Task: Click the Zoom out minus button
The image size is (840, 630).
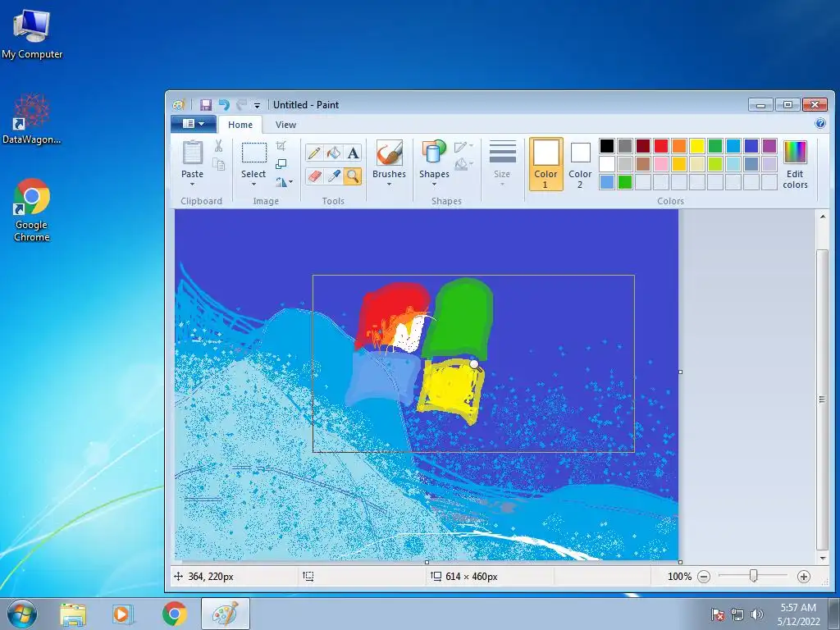Action: coord(704,577)
